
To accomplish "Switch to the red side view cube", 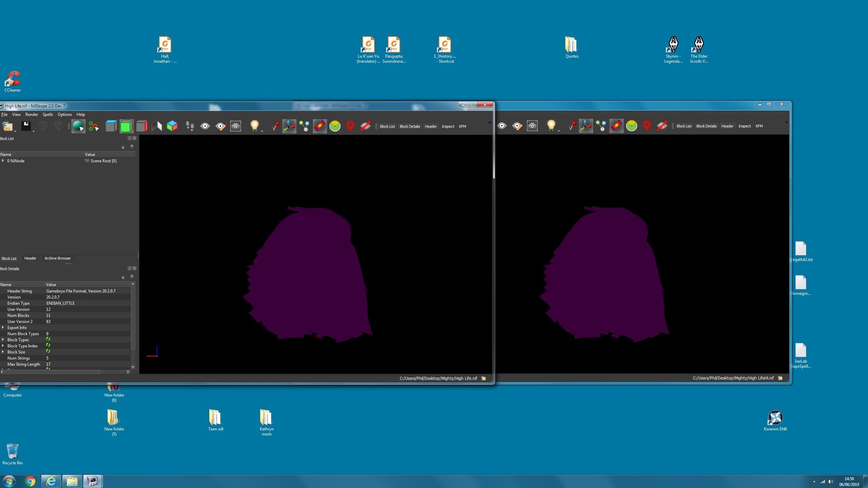I will coord(142,126).
